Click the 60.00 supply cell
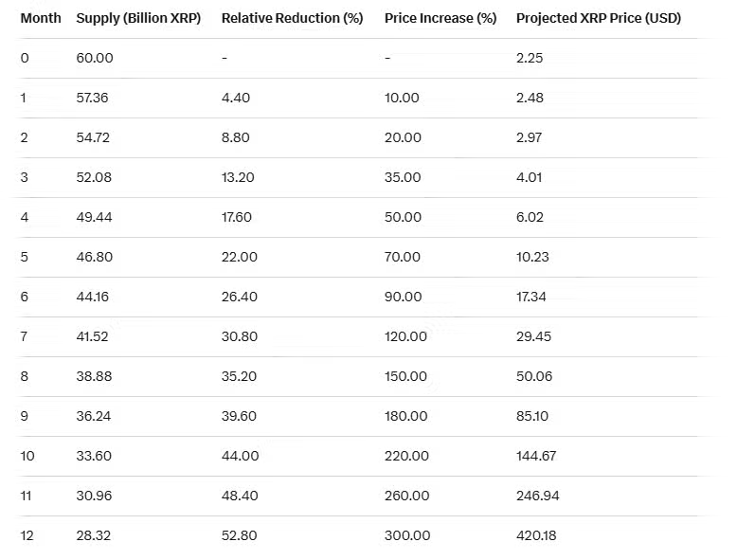Viewport: 737px width, 560px height. [95, 58]
